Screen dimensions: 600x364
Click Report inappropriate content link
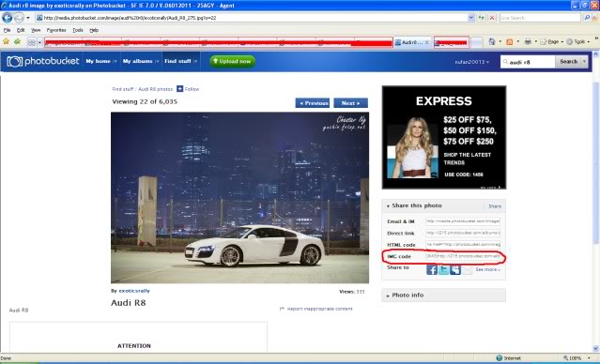pyautogui.click(x=319, y=309)
